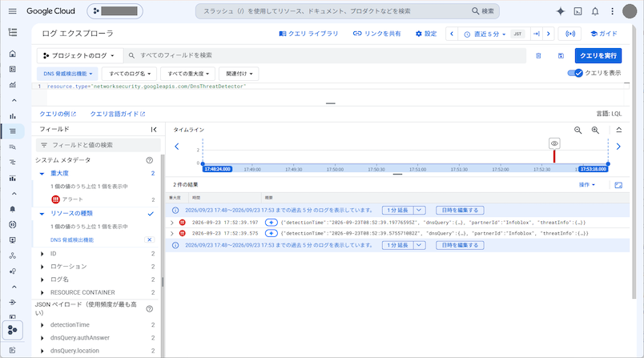Click eye marker on timeline
The image size is (644, 358).
pos(554,143)
